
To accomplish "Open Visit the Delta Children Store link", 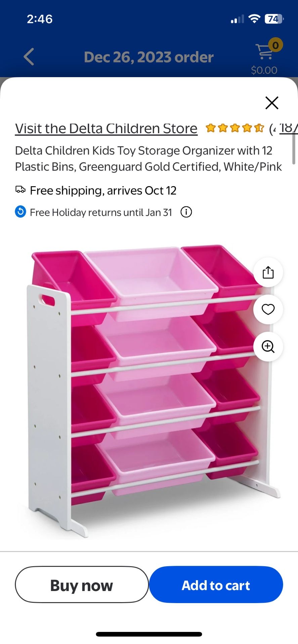I will (x=106, y=128).
